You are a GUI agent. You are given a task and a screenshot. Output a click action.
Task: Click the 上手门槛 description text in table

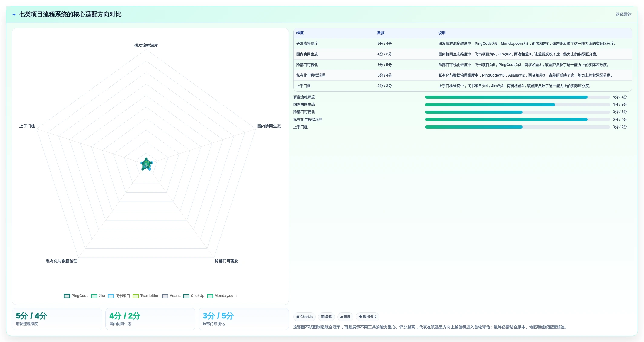[x=515, y=86]
